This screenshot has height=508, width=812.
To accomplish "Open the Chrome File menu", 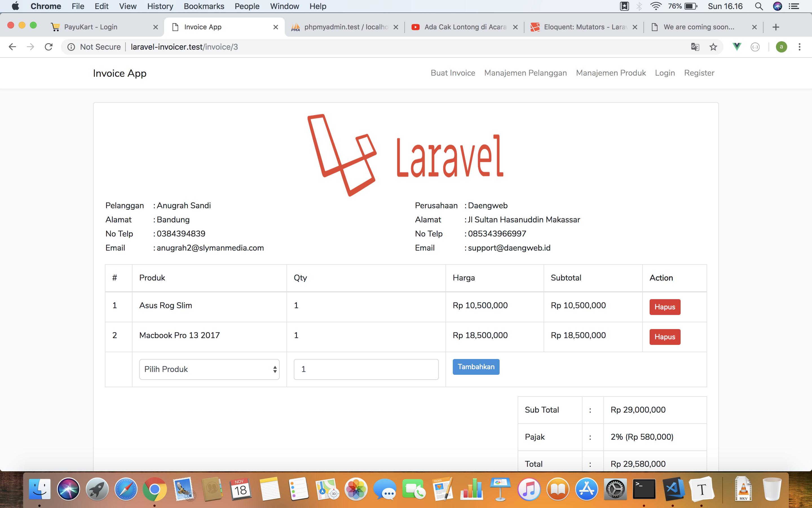I will 78,6.
